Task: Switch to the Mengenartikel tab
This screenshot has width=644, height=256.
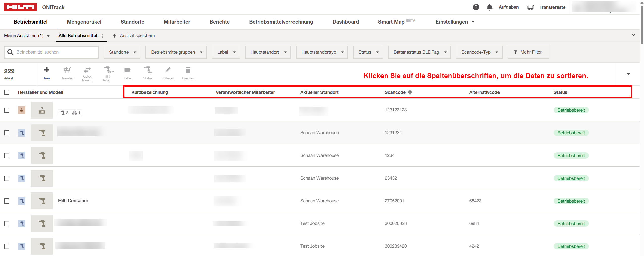Action: tap(84, 22)
